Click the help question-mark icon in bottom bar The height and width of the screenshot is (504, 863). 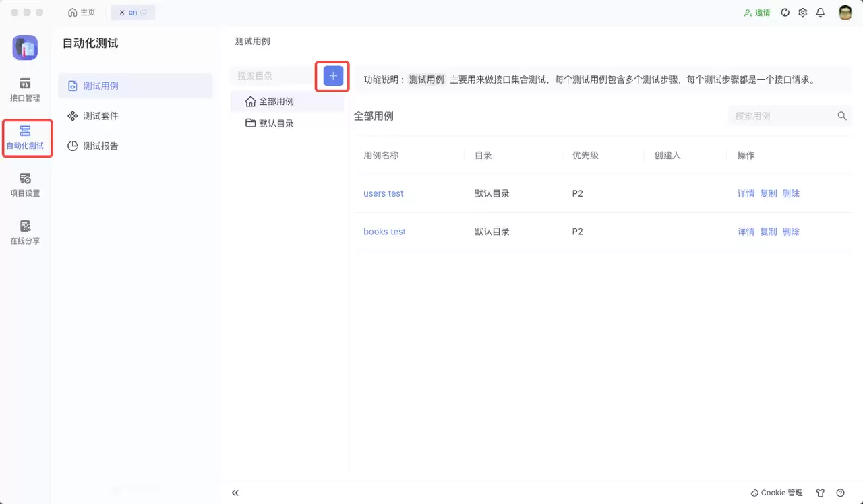coord(840,493)
